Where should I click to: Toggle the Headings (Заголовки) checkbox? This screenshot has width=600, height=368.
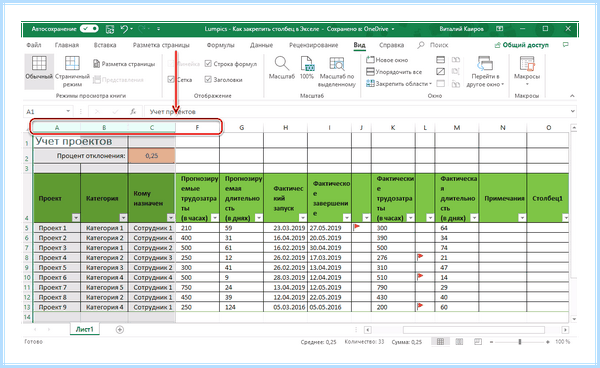pos(208,80)
